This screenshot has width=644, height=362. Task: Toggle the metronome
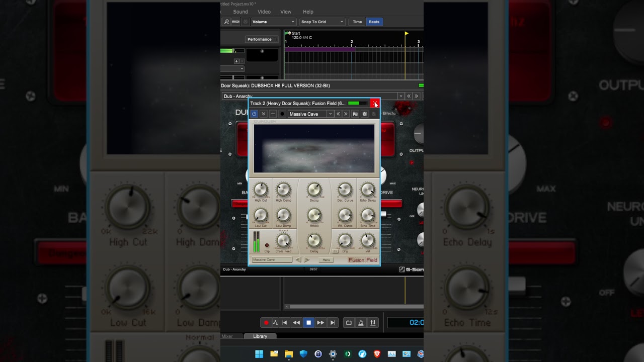click(361, 323)
